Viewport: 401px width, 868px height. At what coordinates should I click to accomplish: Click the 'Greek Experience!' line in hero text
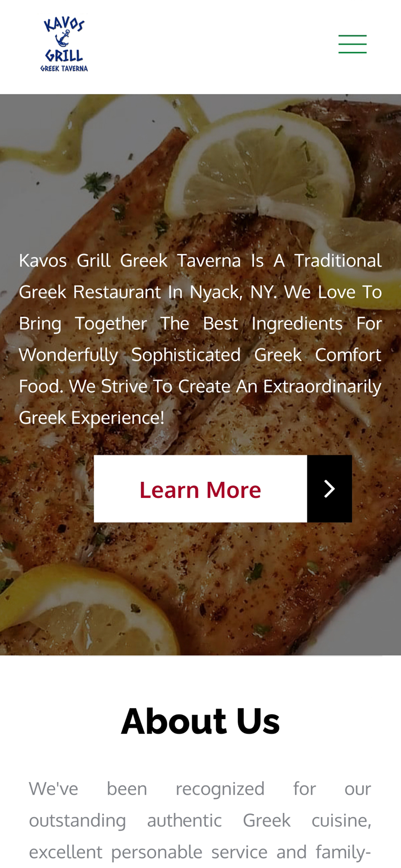click(x=92, y=418)
